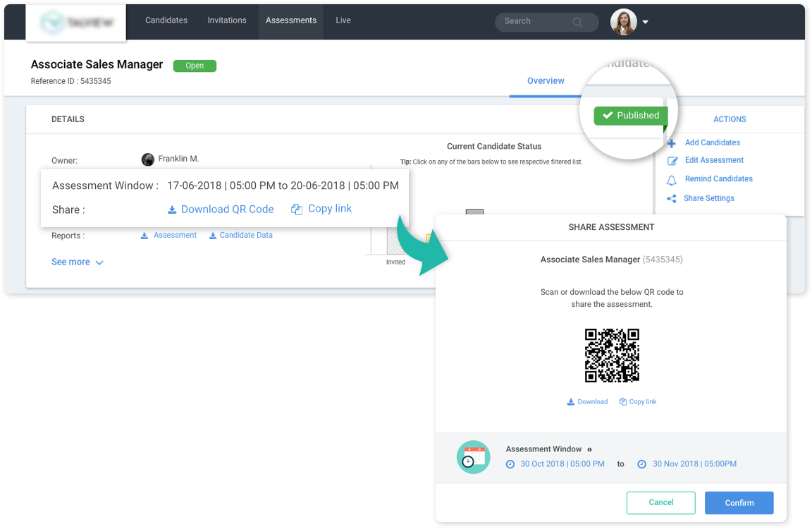Viewport: 812px width, 529px height.
Task: Download the Candidate Data report
Action: point(246,235)
